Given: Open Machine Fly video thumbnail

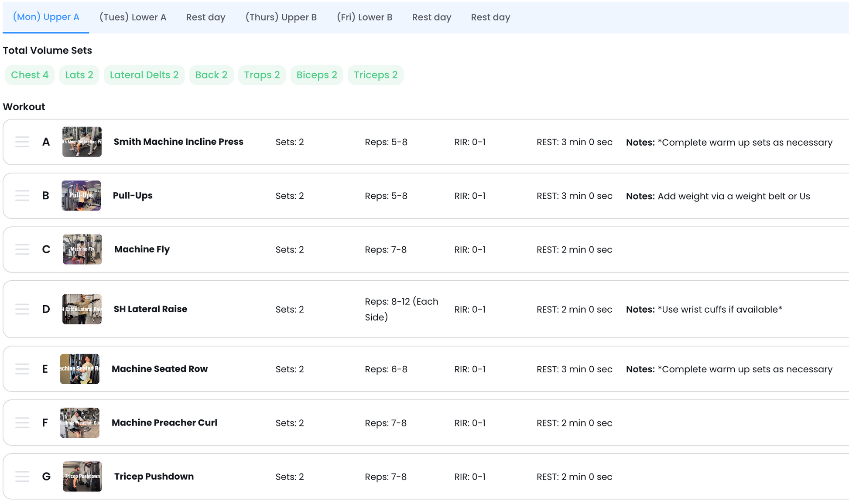Looking at the screenshot, I should tap(82, 249).
